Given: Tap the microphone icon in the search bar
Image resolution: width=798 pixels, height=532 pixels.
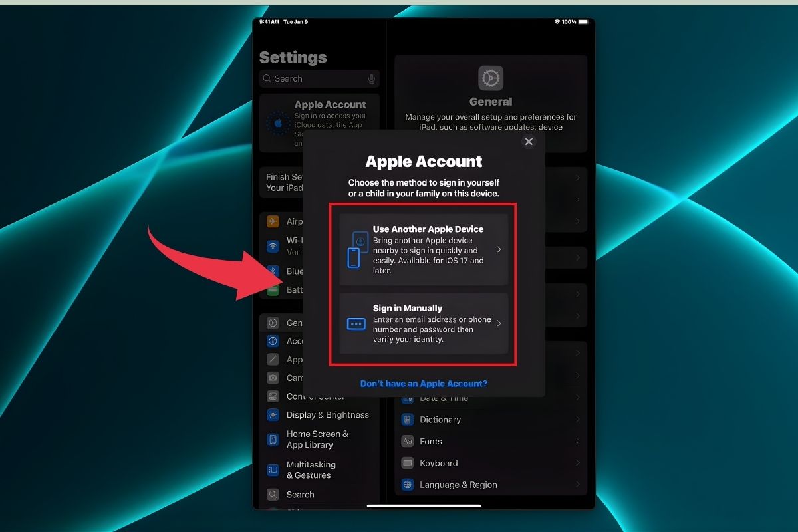Looking at the screenshot, I should [x=370, y=78].
